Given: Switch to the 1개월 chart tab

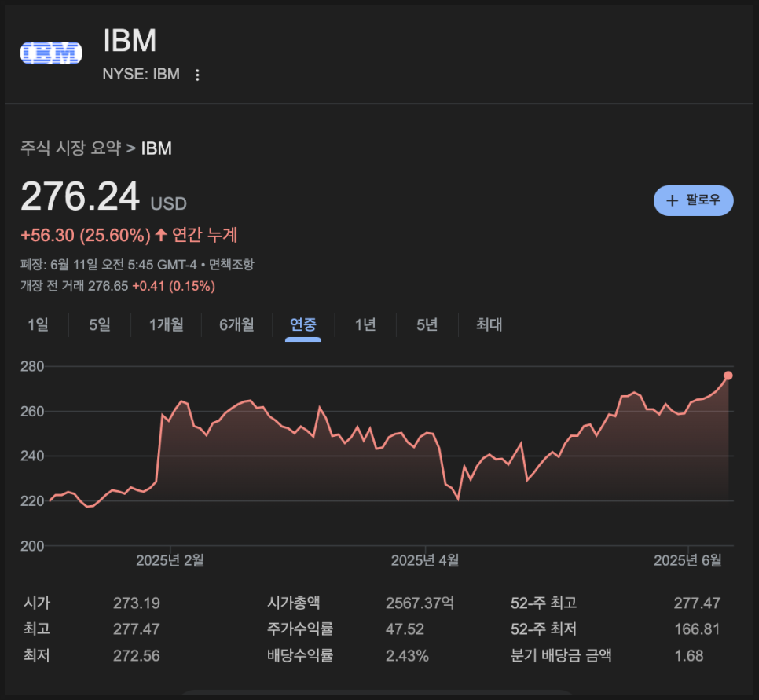Looking at the screenshot, I should pyautogui.click(x=166, y=324).
